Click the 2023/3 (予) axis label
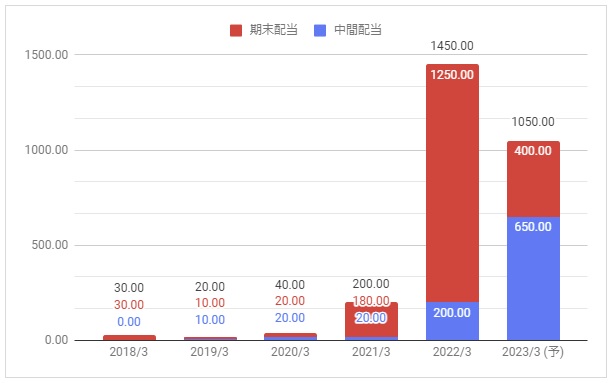614x383 pixels. click(533, 352)
